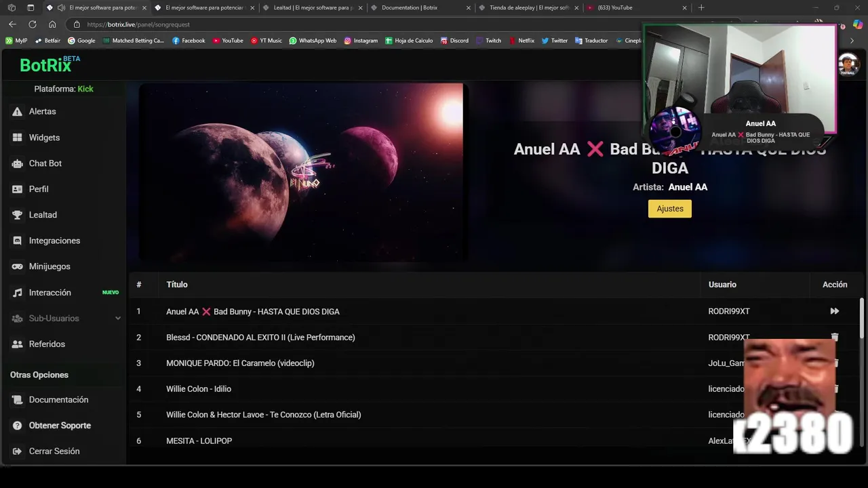
Task: Go to Perfil in sidebar
Action: [x=39, y=189]
